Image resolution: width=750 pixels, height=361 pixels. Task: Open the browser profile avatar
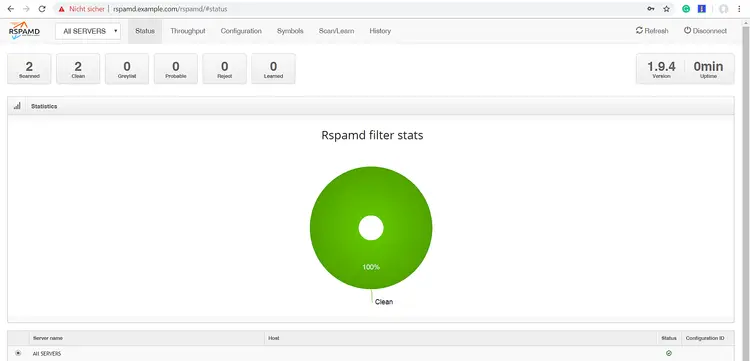[x=724, y=9]
